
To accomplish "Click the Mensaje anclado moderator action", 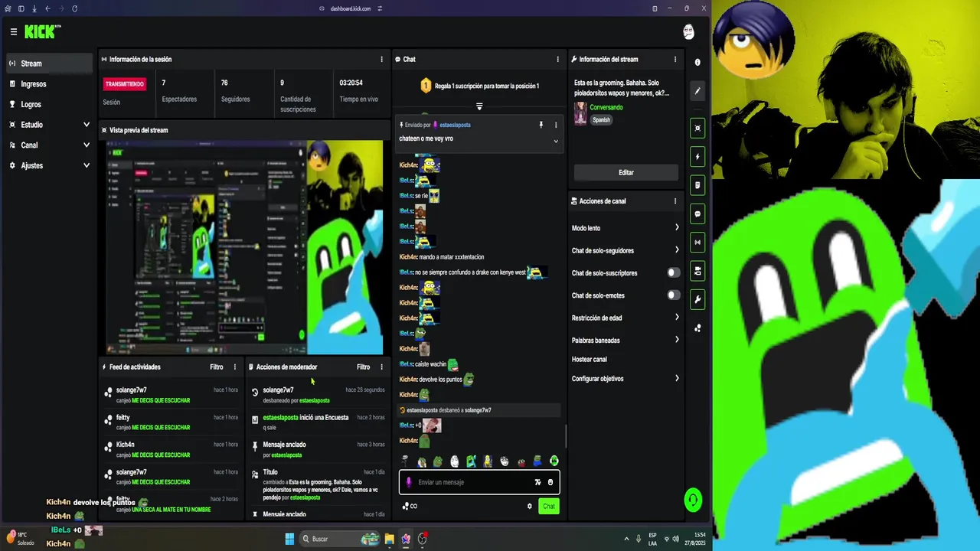I will pos(284,445).
